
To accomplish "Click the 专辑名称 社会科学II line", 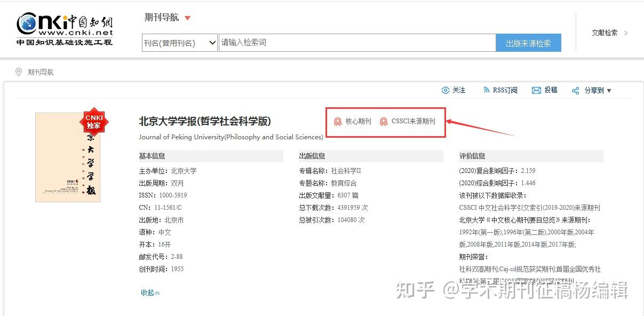I will click(330, 171).
